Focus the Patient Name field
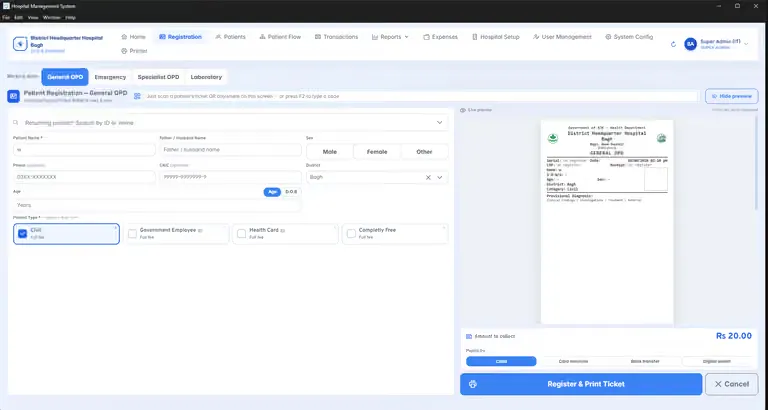Screen dimensions: 768x410 click(84, 150)
